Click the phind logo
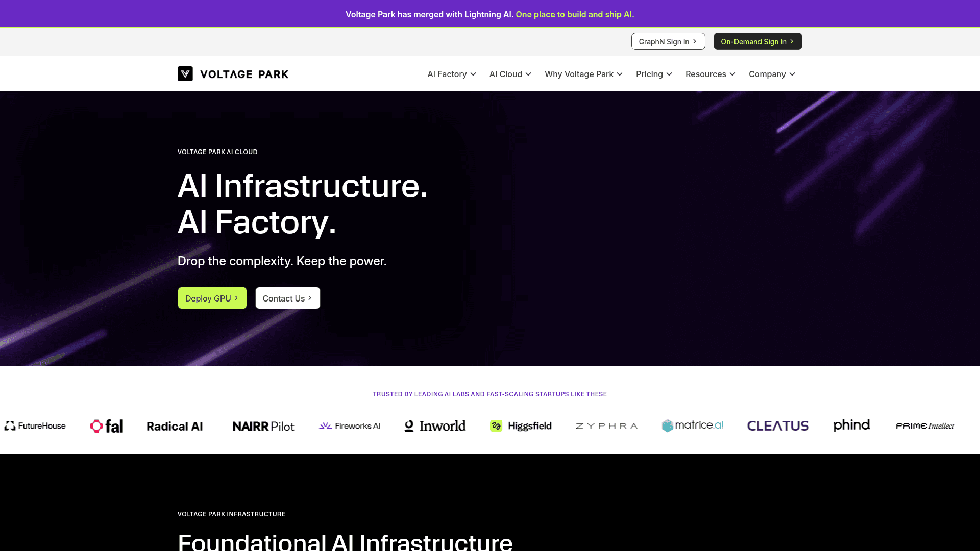 point(851,425)
